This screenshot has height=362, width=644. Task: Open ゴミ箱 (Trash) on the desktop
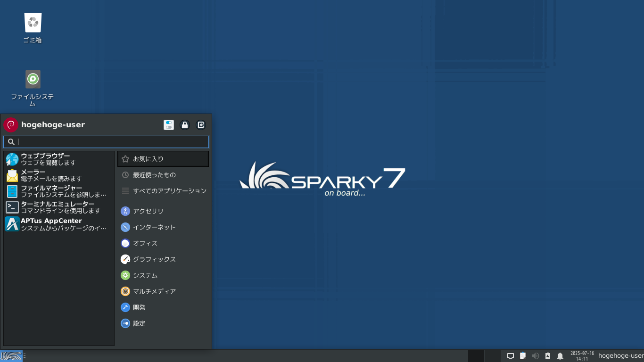point(32,21)
